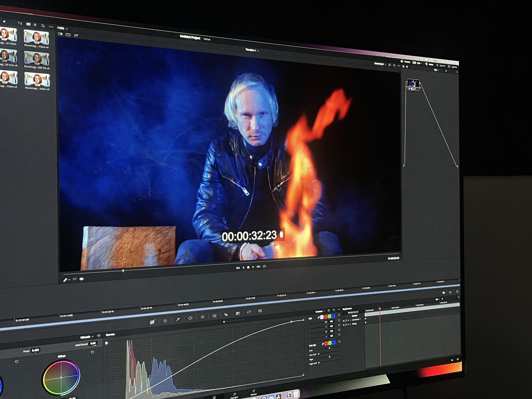Enable the red channel in Edit row
532x399 pixels.
[x=326, y=316]
